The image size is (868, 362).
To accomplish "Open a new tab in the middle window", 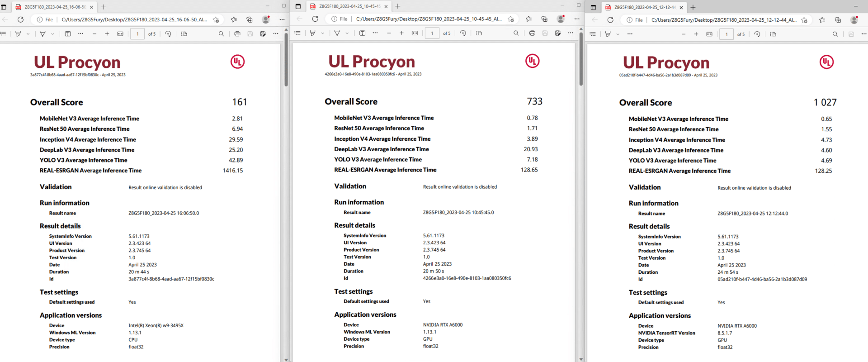I will (398, 6).
